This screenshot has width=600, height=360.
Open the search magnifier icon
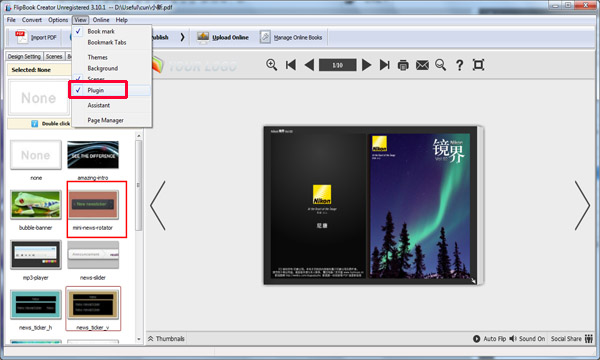(440, 65)
